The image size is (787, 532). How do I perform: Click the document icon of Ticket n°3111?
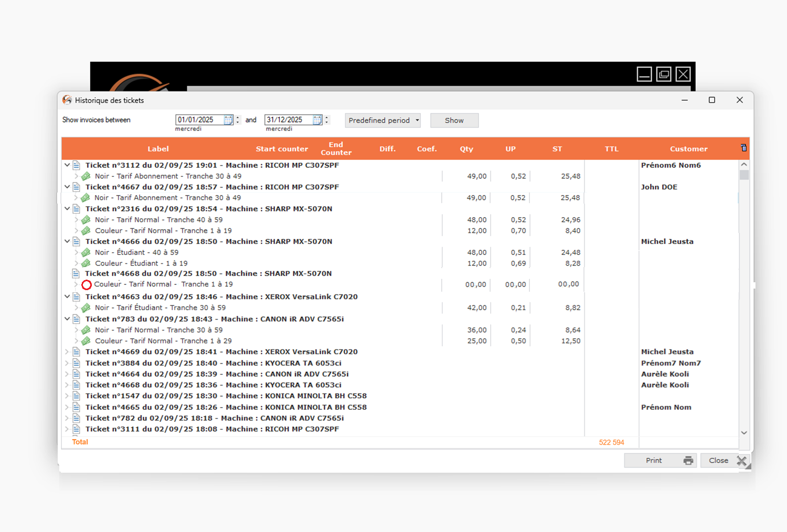(76, 429)
